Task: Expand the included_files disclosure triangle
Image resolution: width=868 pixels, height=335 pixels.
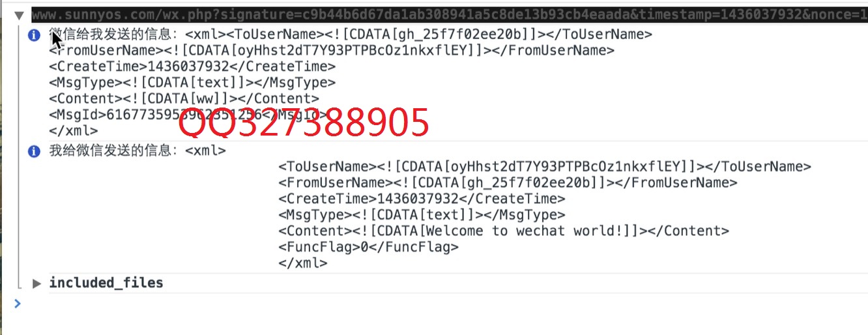Action: click(x=37, y=283)
